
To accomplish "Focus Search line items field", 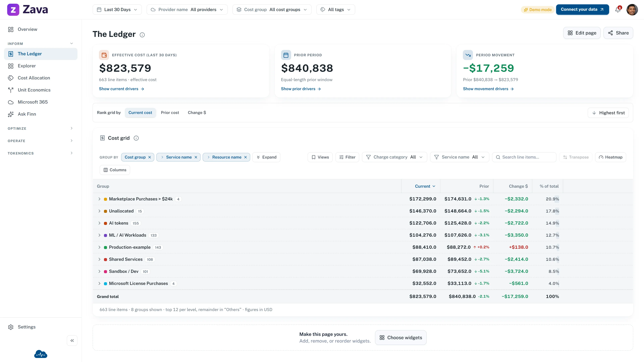I will click(524, 157).
